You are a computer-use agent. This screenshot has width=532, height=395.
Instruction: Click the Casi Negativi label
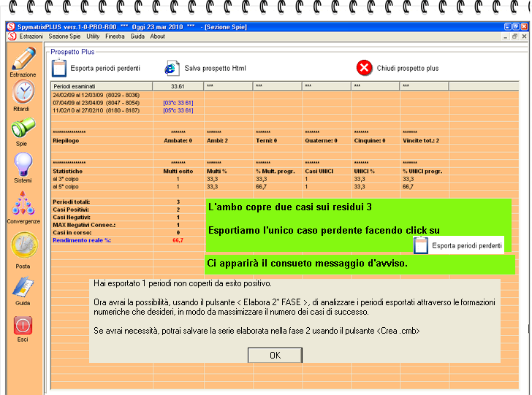tap(72, 218)
